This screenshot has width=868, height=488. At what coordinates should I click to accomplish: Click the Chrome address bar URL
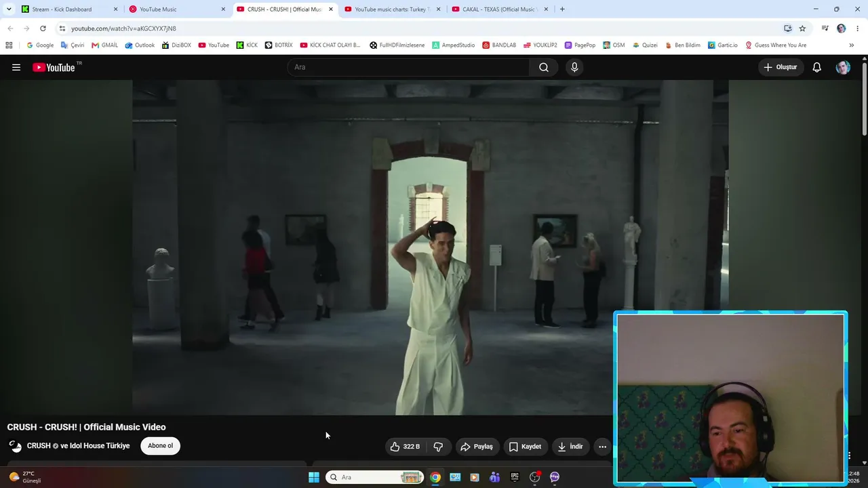123,28
